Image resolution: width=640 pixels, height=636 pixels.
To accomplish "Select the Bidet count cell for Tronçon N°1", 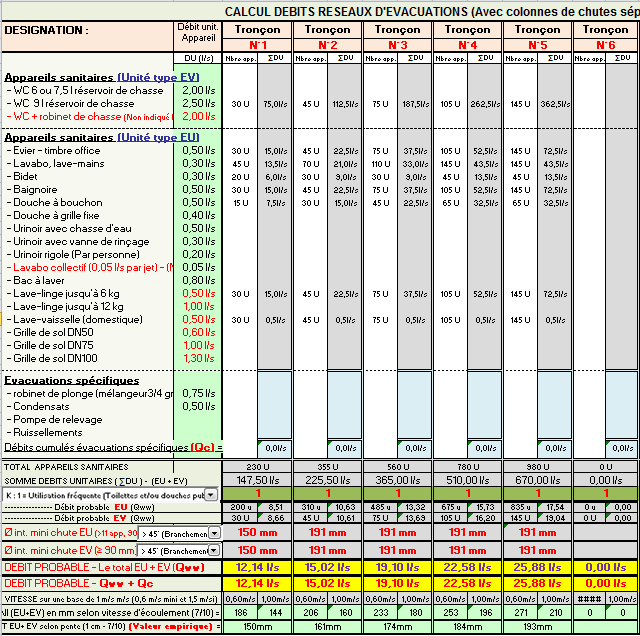I will tap(240, 176).
